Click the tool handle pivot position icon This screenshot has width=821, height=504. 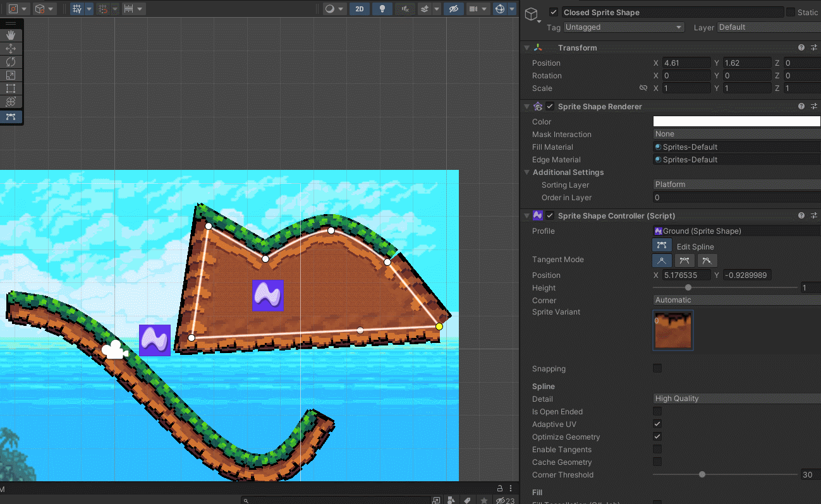coord(13,9)
